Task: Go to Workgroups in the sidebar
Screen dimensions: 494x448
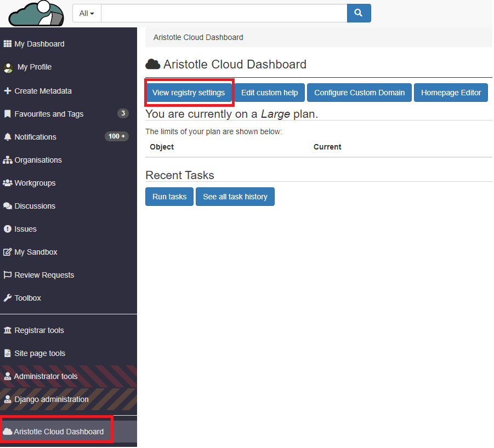Action: tap(35, 183)
